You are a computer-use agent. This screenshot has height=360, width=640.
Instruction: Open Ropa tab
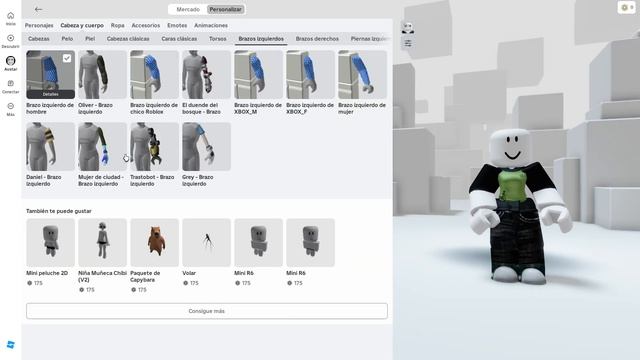click(118, 25)
